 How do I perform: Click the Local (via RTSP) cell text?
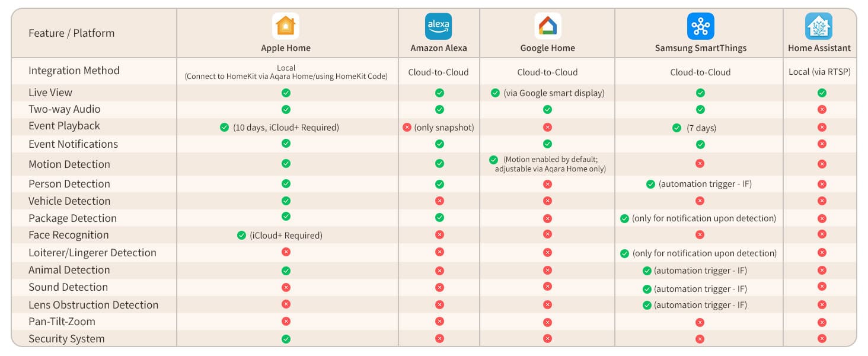[x=819, y=72]
